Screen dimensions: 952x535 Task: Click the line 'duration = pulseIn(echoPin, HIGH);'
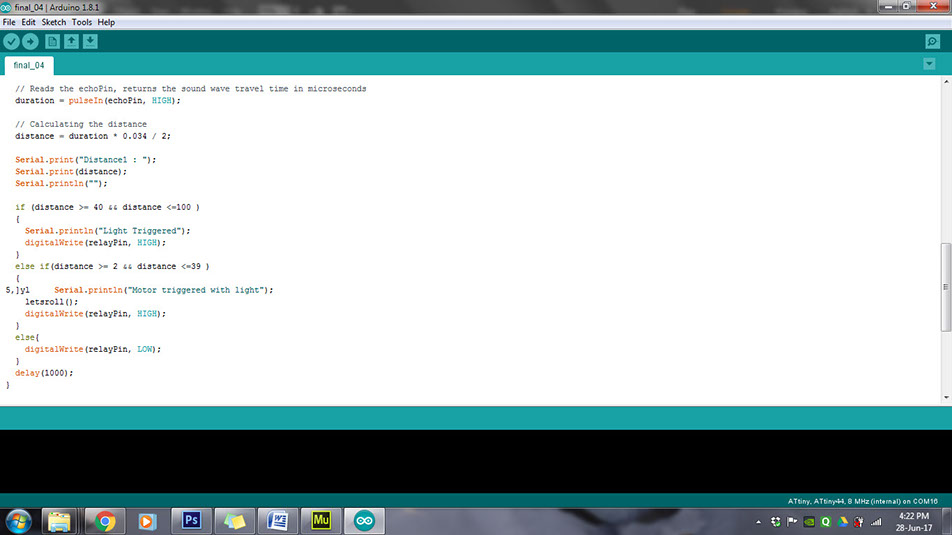tap(98, 101)
